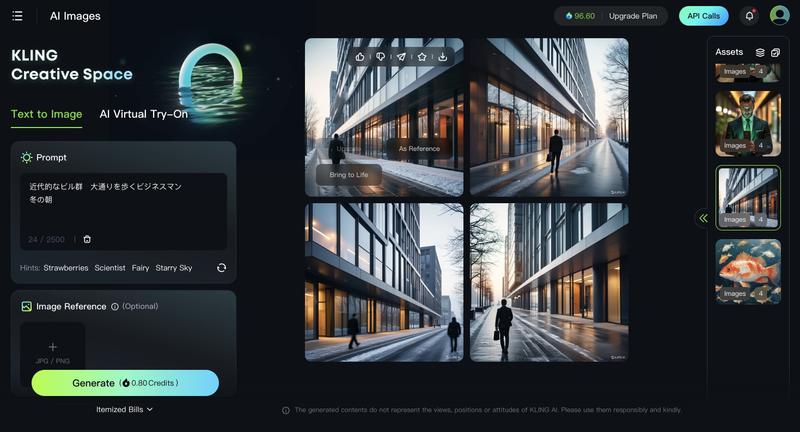The image size is (800, 432).
Task: Insert the Fairy hint
Action: coord(140,268)
